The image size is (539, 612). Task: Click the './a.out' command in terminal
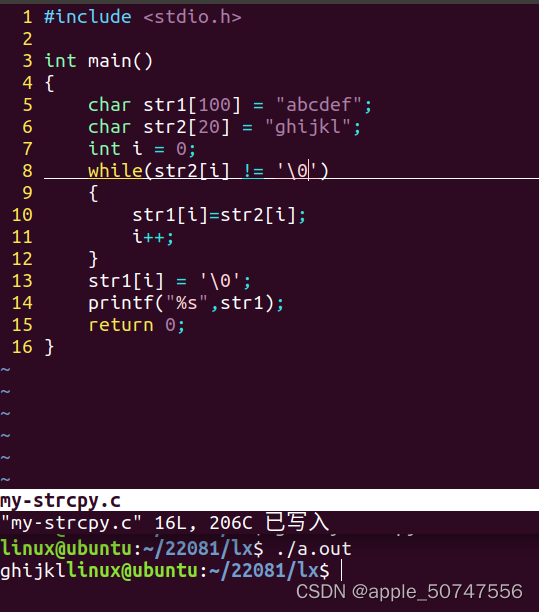[314, 549]
